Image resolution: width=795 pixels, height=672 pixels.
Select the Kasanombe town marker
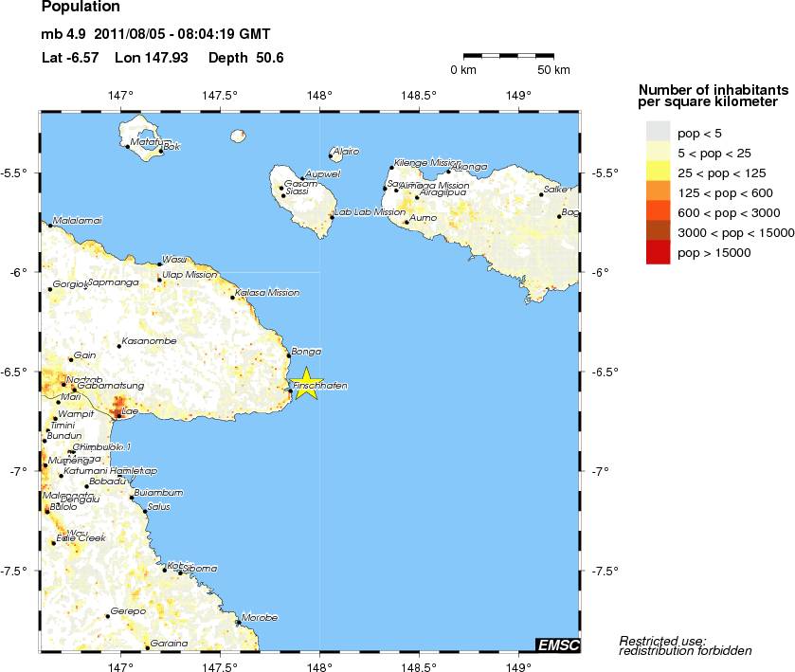point(118,346)
